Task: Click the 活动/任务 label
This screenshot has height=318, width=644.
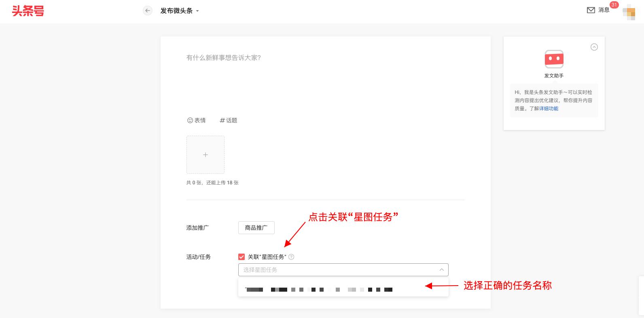Action: click(x=198, y=257)
